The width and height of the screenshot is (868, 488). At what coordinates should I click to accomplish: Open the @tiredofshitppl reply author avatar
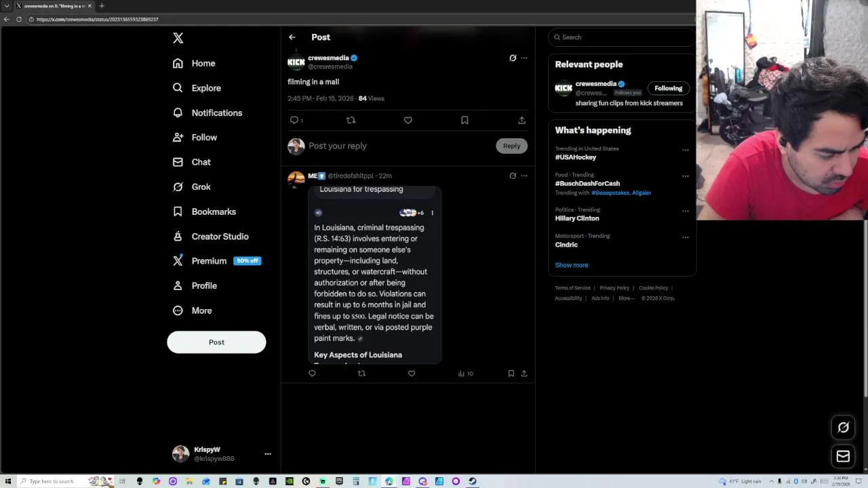click(x=296, y=180)
